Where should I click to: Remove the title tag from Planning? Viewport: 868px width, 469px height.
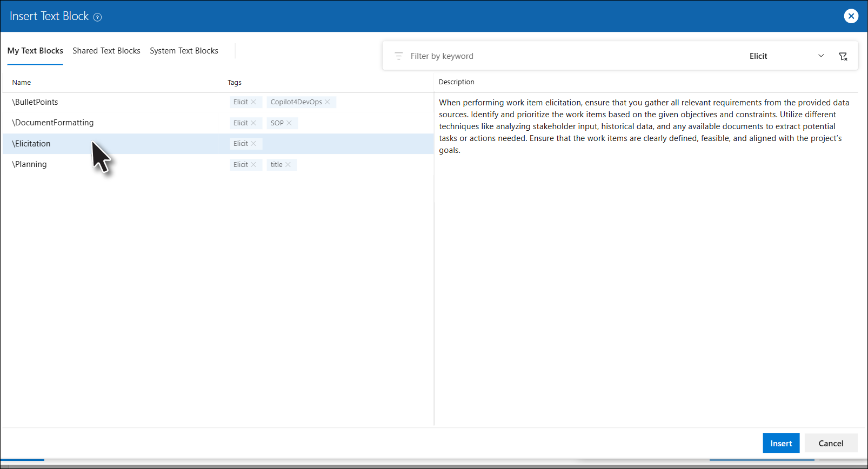(x=288, y=165)
